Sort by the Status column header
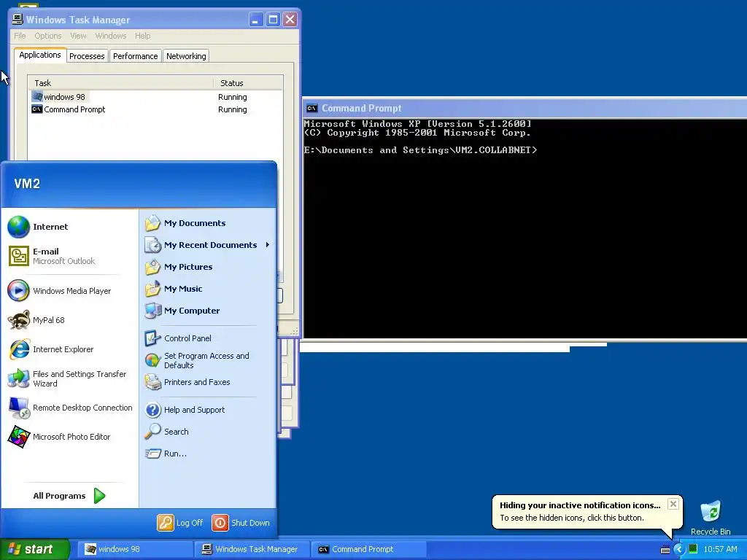This screenshot has width=747, height=560. pos(248,83)
